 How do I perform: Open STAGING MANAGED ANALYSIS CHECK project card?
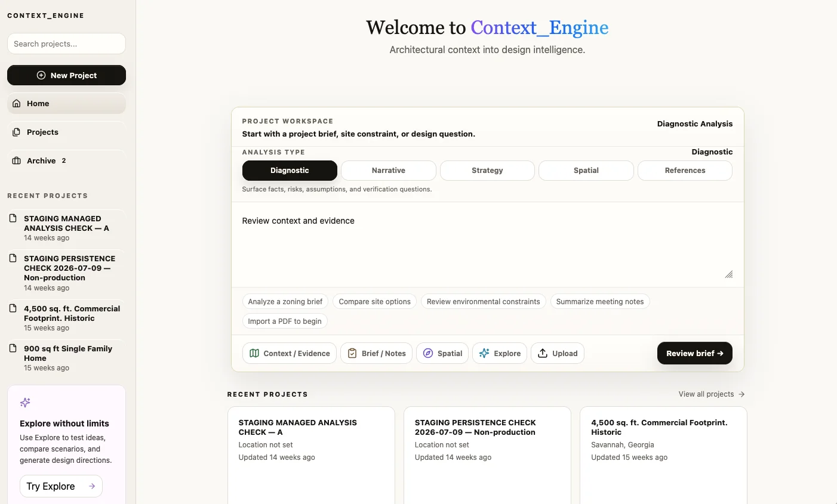(311, 456)
